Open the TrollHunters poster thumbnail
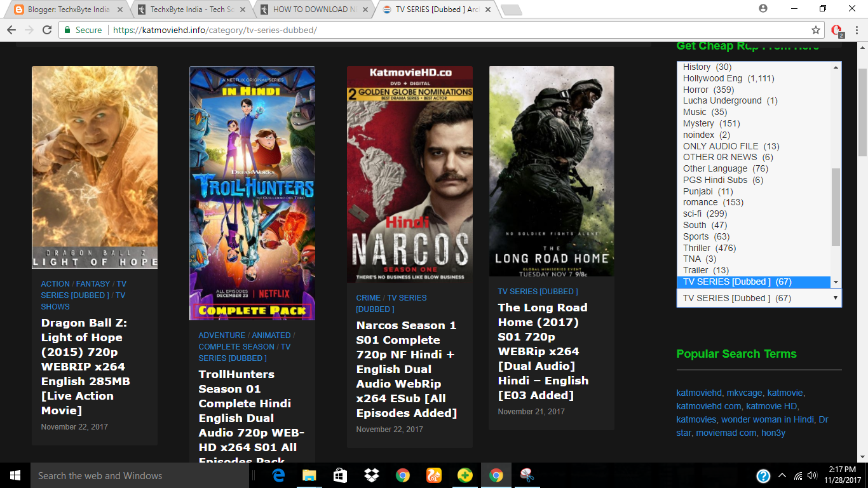The height and width of the screenshot is (488, 868). pyautogui.click(x=252, y=193)
